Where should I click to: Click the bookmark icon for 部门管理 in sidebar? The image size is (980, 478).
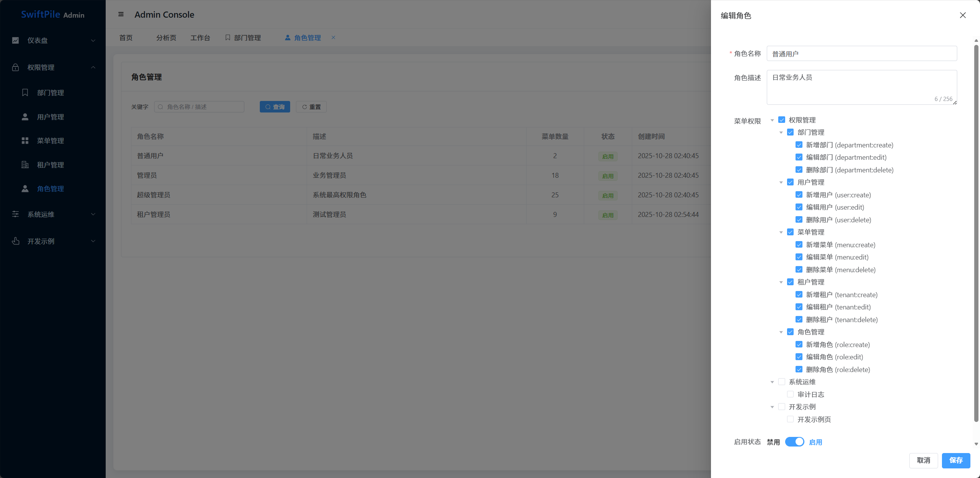click(25, 93)
